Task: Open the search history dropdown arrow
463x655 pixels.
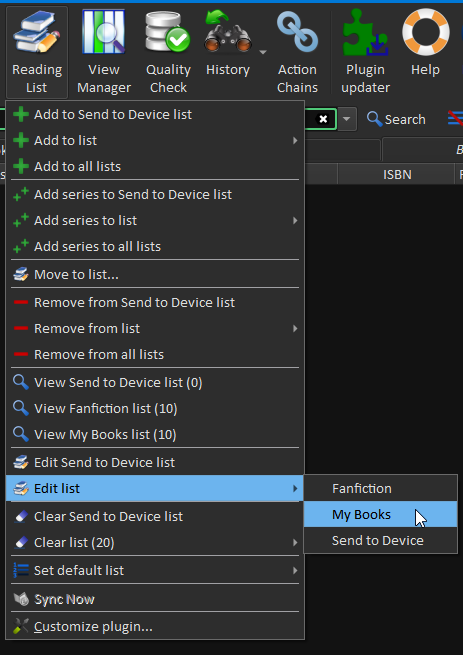Action: (x=346, y=119)
